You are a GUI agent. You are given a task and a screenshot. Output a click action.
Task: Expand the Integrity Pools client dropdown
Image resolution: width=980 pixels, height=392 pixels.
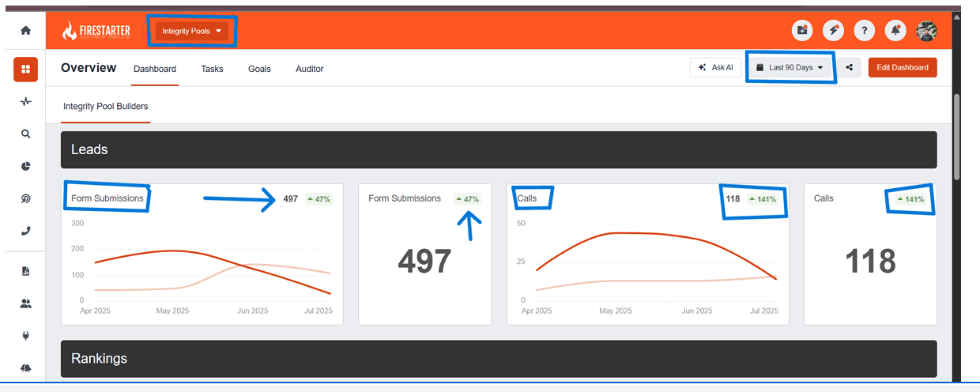click(x=192, y=32)
